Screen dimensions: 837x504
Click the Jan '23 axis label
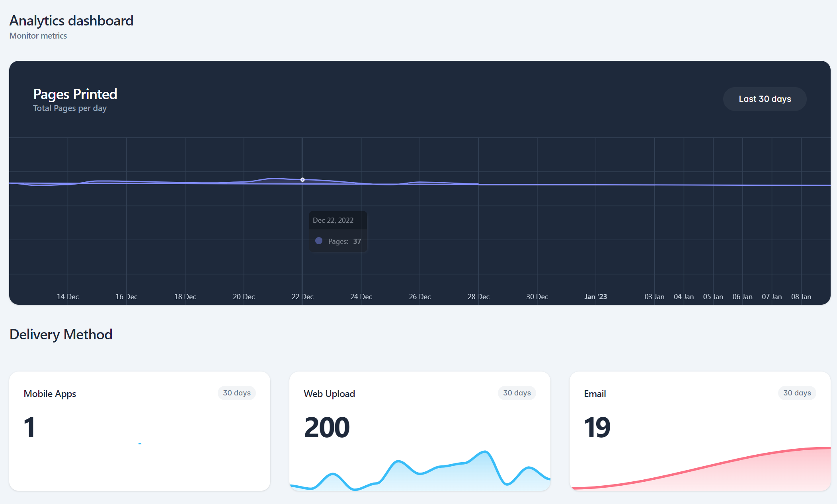tap(595, 297)
